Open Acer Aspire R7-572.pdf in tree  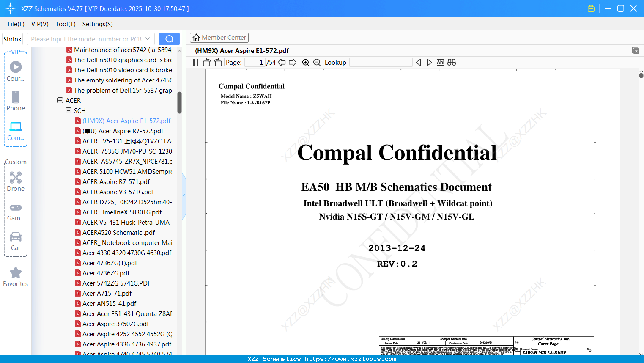[123, 131]
